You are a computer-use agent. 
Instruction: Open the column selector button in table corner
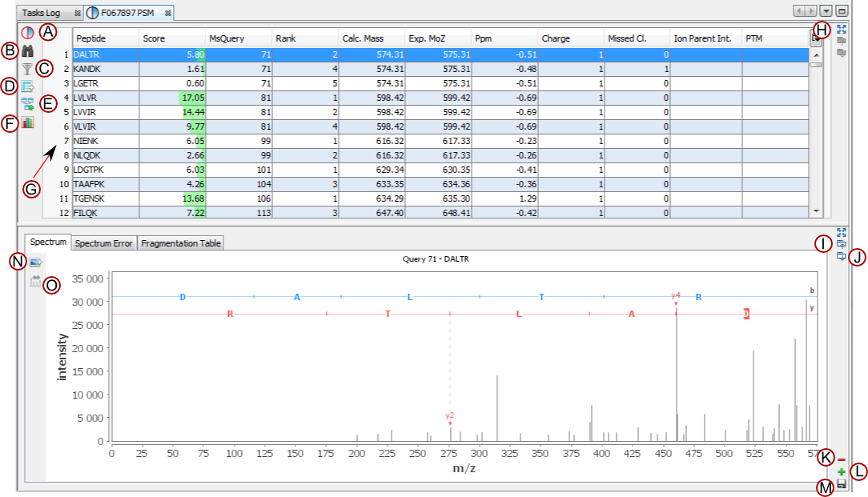click(815, 38)
